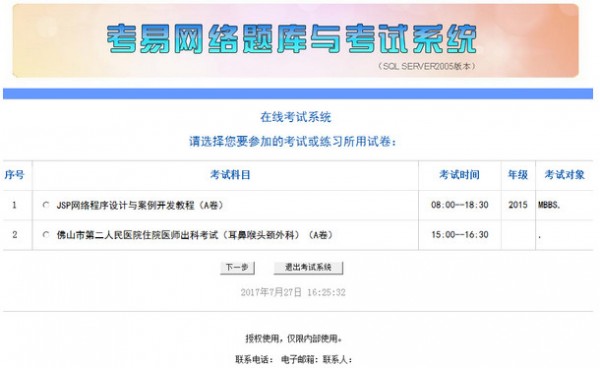Image resolution: width=600 pixels, height=368 pixels.
Task: Click the 考试科目 column header
Action: coord(230,175)
